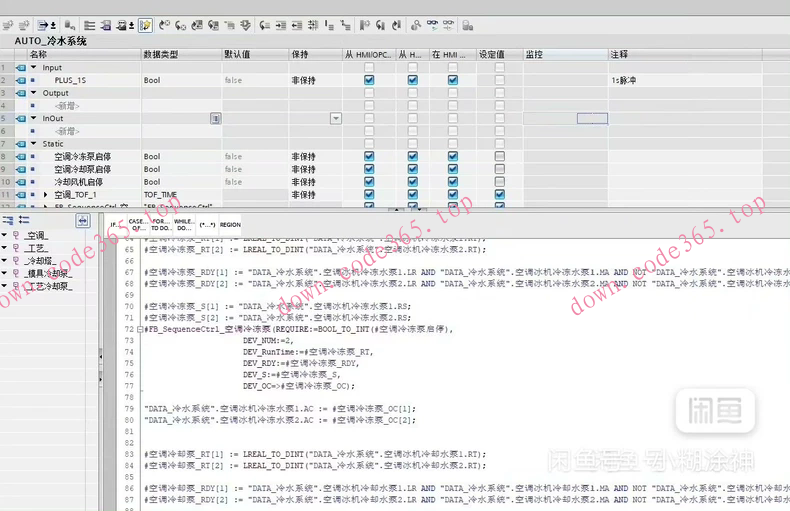Click the glasses icon with green arrow

(x=432, y=25)
